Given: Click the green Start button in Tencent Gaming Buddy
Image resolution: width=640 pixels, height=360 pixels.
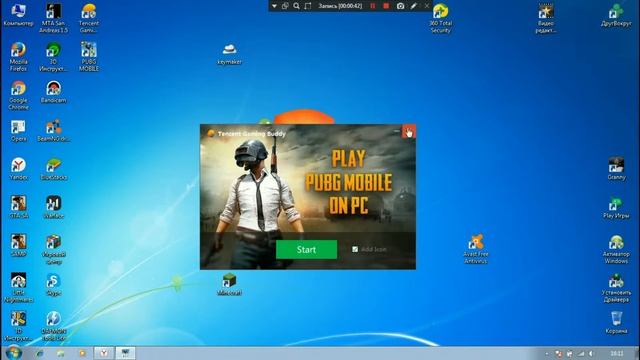Looking at the screenshot, I should click(307, 249).
